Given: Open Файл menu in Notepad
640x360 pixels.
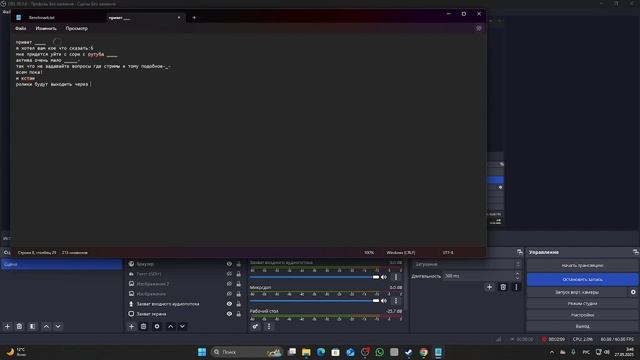Looking at the screenshot, I should (21, 29).
